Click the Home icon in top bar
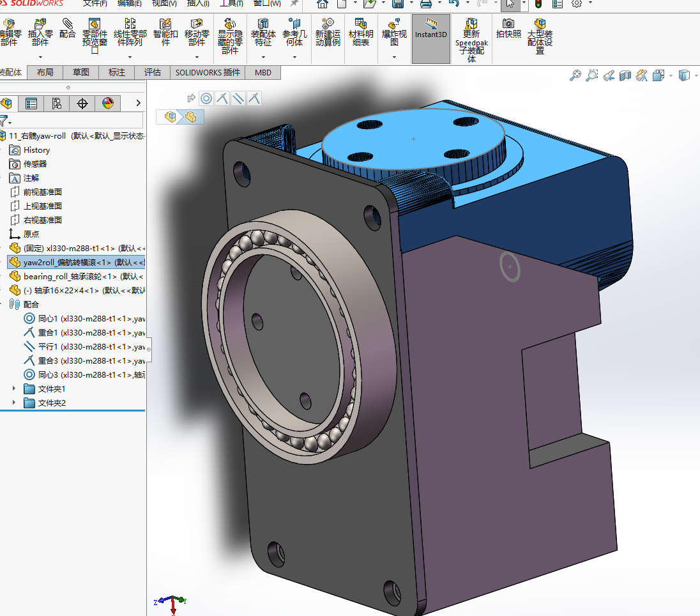Screen dimensions: 700x616 pyautogui.click(x=323, y=4)
